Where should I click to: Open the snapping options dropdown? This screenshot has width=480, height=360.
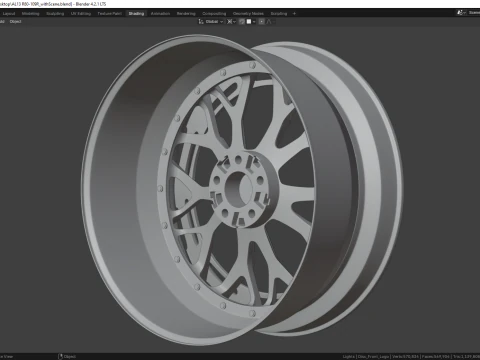click(251, 22)
